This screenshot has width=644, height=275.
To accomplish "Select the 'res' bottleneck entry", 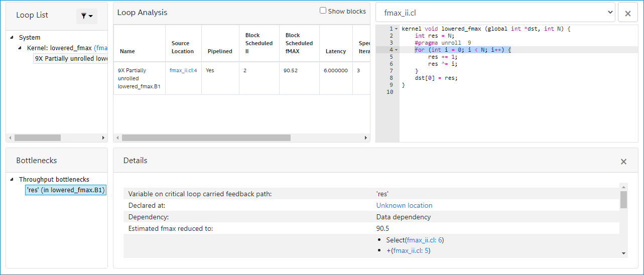I will click(65, 190).
